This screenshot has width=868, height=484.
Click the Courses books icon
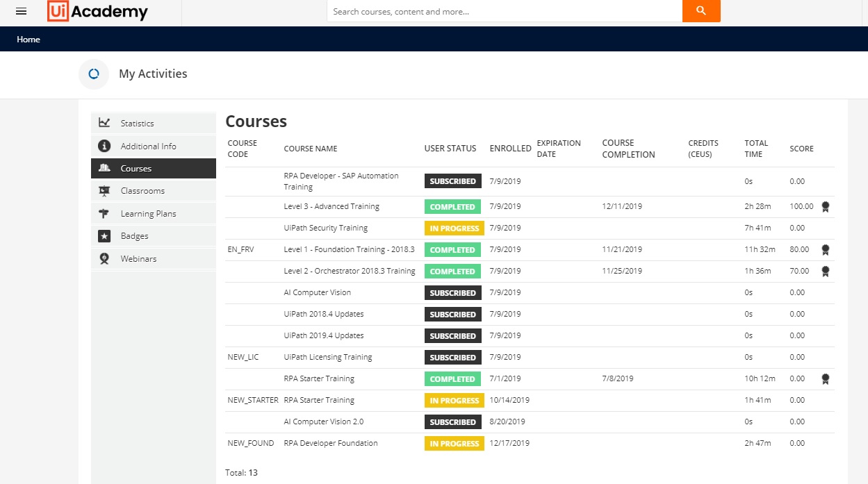[x=104, y=168]
